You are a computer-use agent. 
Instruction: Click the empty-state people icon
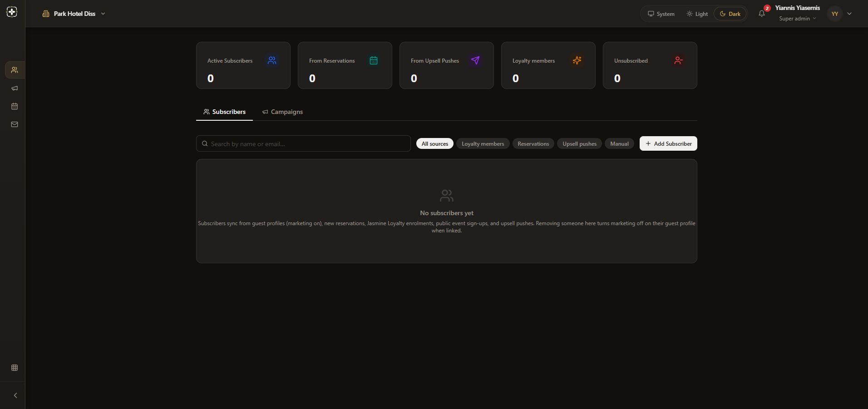pos(447,196)
